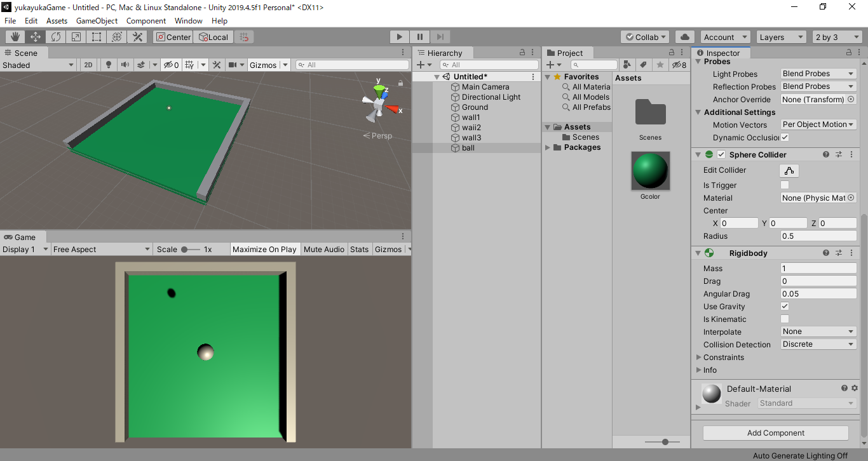Click the favorite star icon in Project toolbar
868x461 pixels.
[660, 65]
